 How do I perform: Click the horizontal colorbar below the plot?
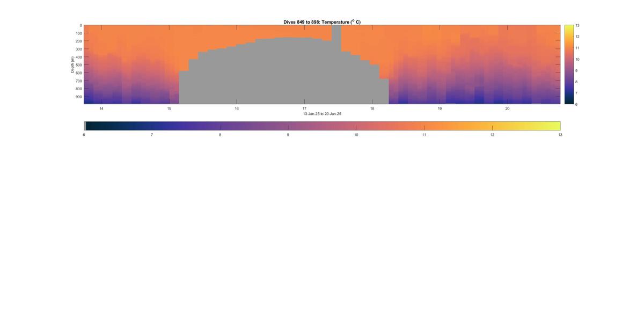coord(322,126)
